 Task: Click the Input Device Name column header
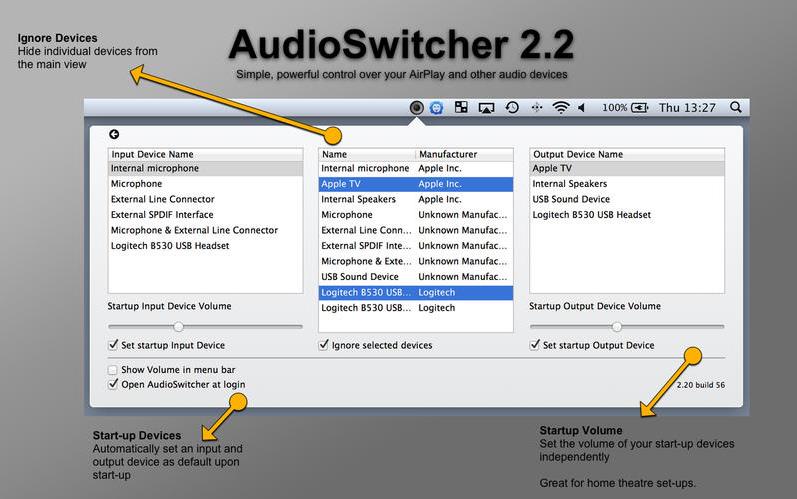click(x=205, y=154)
